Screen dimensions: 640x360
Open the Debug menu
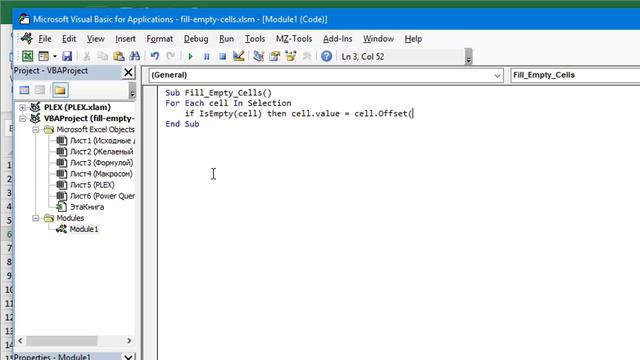tap(196, 39)
